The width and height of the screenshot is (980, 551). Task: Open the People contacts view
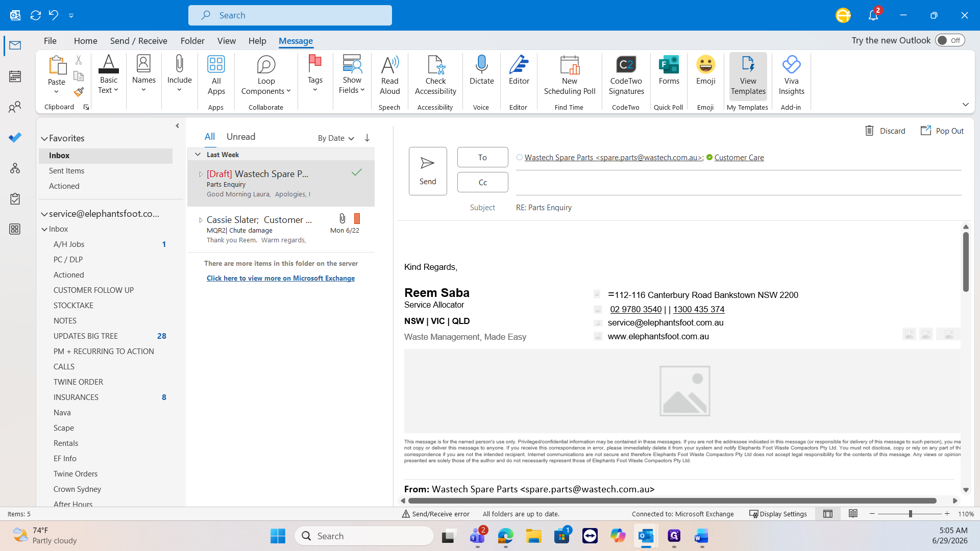coord(15,107)
